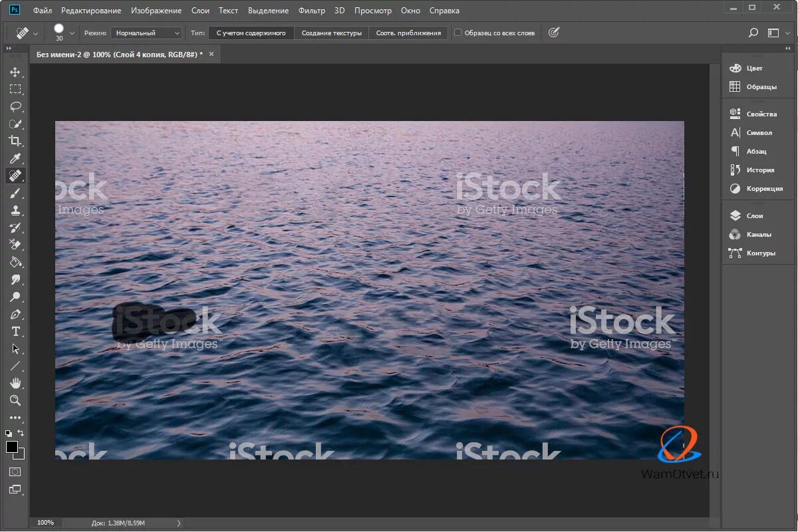Open the 'Просмотр' menu
Screen dimensions: 798x532
[373, 11]
